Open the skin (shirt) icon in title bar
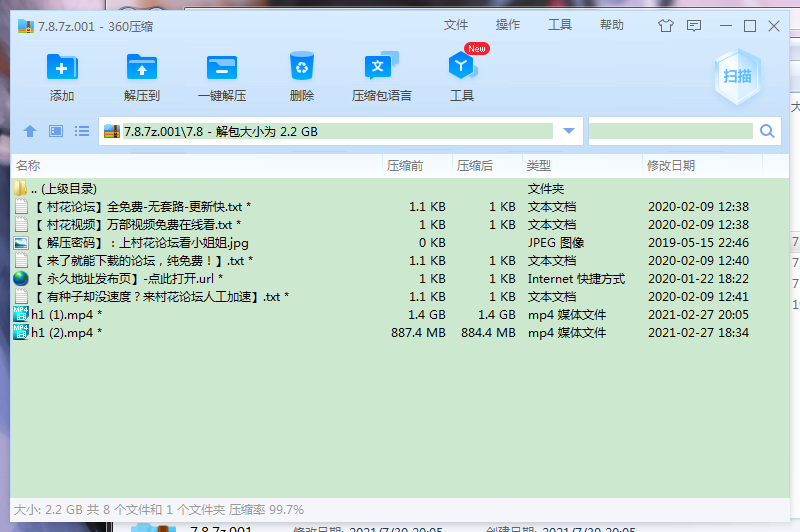This screenshot has height=532, width=800. click(666, 26)
